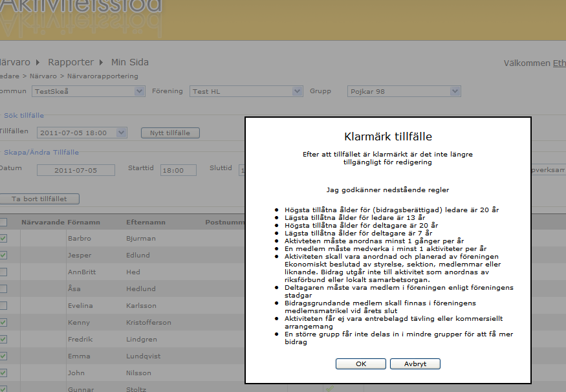Uncheck attendance for Barbro Bjurman
Screen dimensions: 566x392
pos(3,238)
